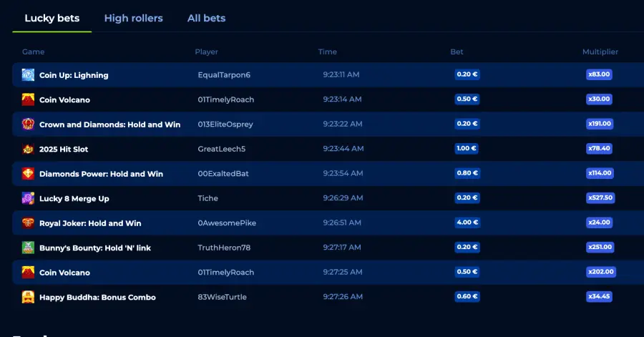Click the 9:27:17 AM time cell
Image resolution: width=644 pixels, height=337 pixels.
(342, 247)
